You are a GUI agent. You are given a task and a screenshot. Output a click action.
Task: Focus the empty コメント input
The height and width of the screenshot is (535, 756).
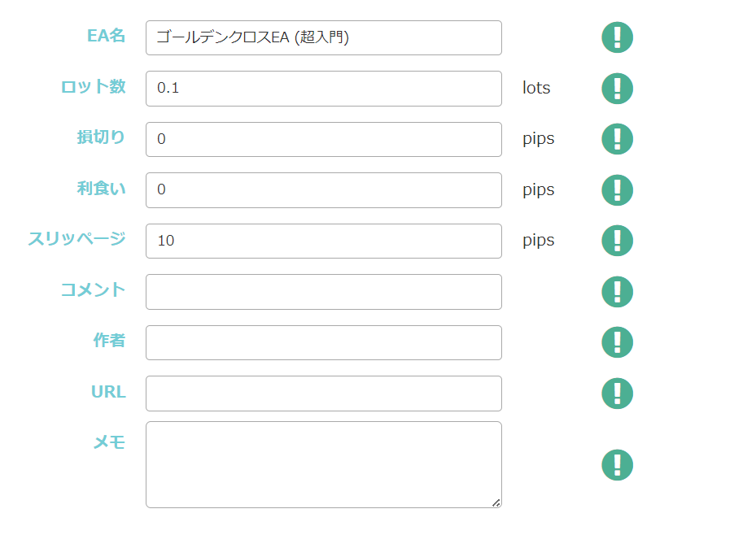[x=323, y=291]
